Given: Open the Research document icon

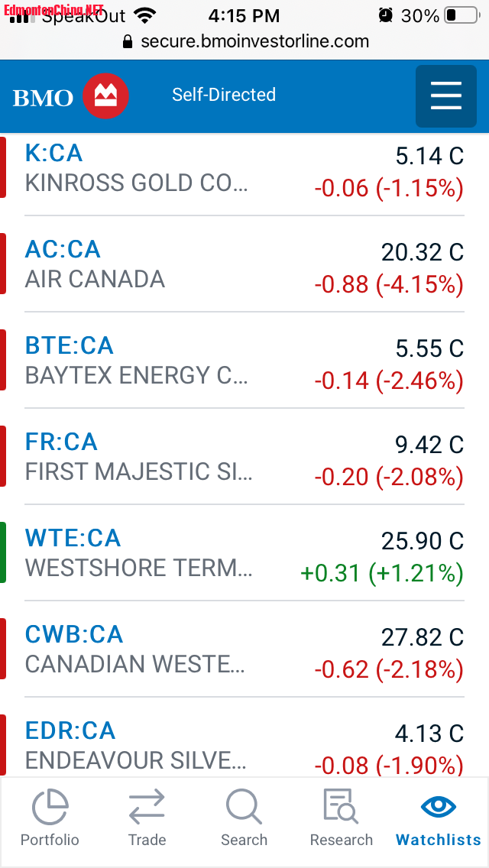Looking at the screenshot, I should click(341, 807).
